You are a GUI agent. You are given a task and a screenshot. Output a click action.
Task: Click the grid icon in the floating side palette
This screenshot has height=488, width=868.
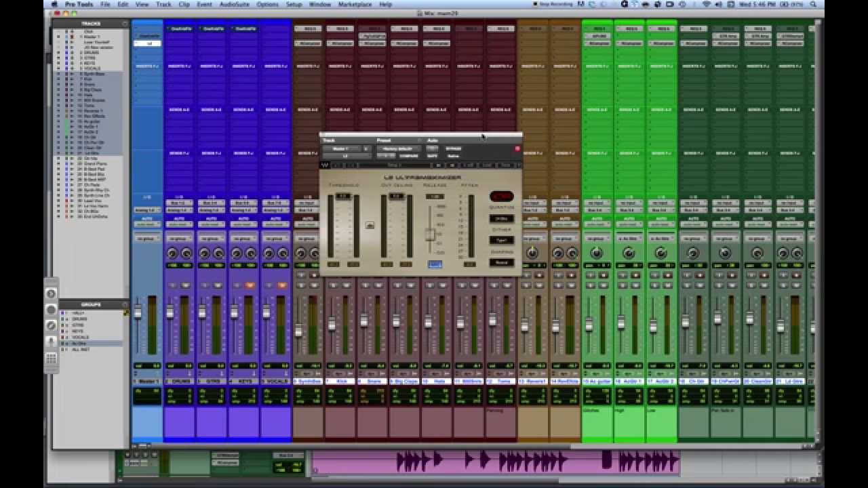click(51, 359)
